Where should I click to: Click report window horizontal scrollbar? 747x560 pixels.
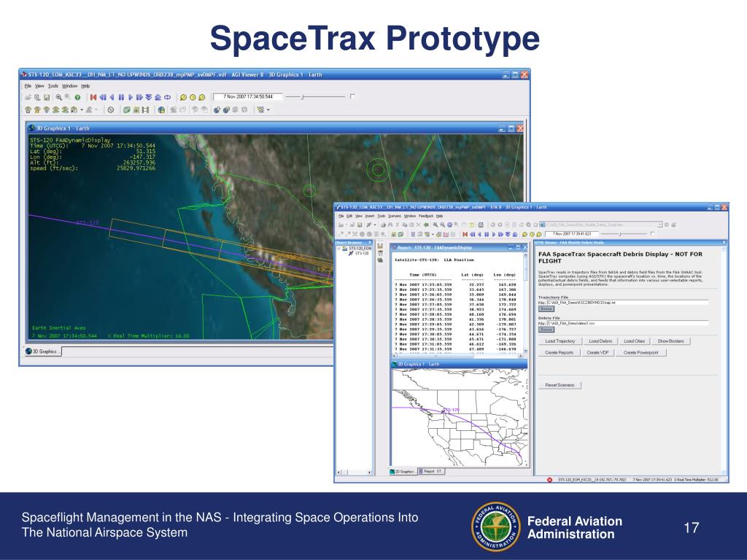pos(457,356)
